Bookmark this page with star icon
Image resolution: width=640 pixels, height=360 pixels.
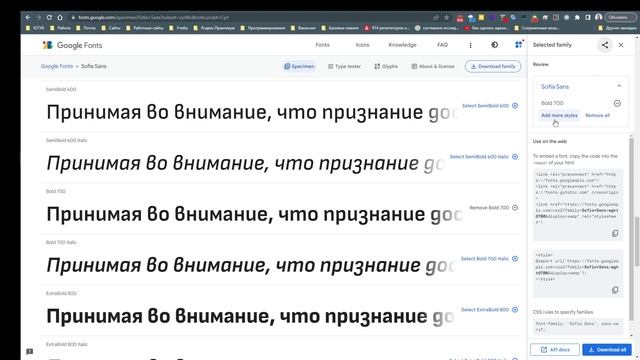coord(447,18)
